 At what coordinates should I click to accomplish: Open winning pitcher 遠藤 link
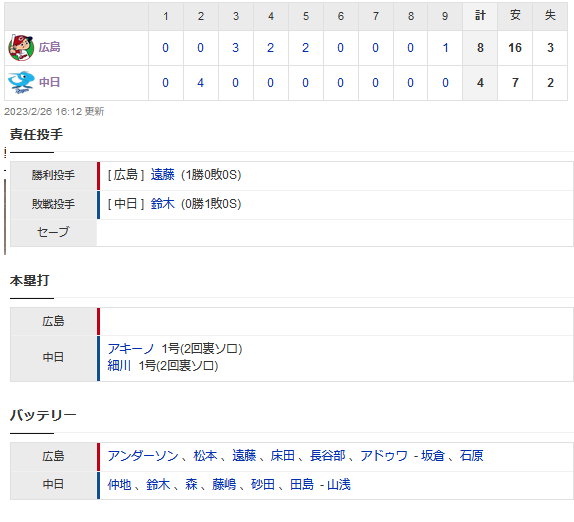point(163,175)
